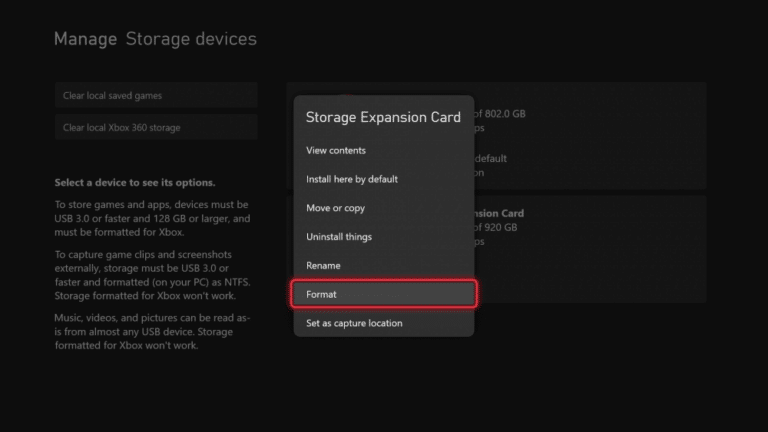Screen dimensions: 768x432
Task: Click 'Select a device to see its options' text
Action: click(135, 182)
